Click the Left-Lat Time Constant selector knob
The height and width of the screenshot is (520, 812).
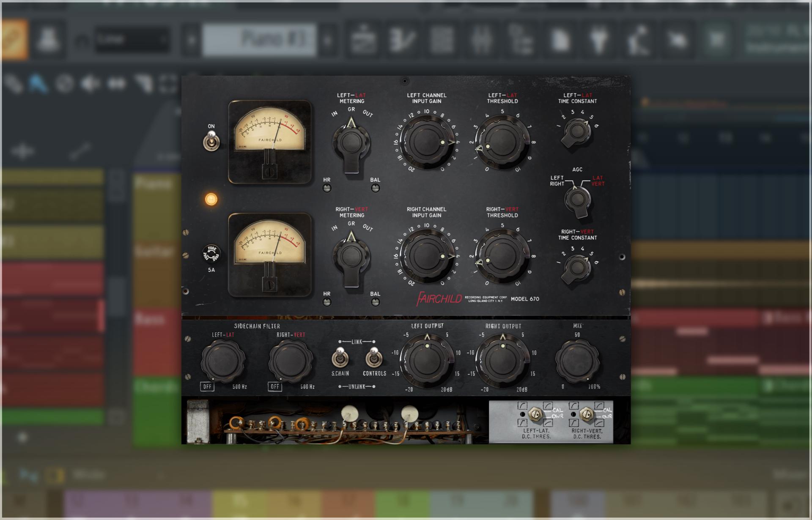tap(577, 132)
